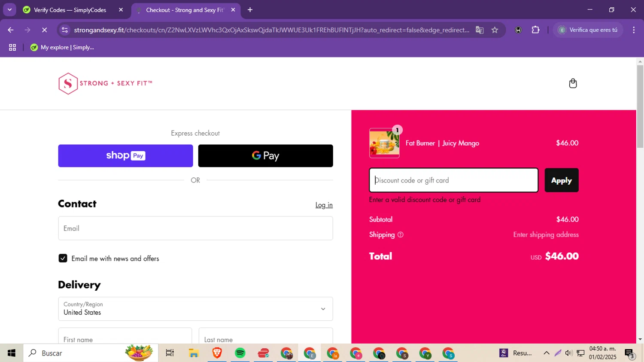Open Chrome with gray E profile badge
The image size is (644, 362).
pos(310,353)
